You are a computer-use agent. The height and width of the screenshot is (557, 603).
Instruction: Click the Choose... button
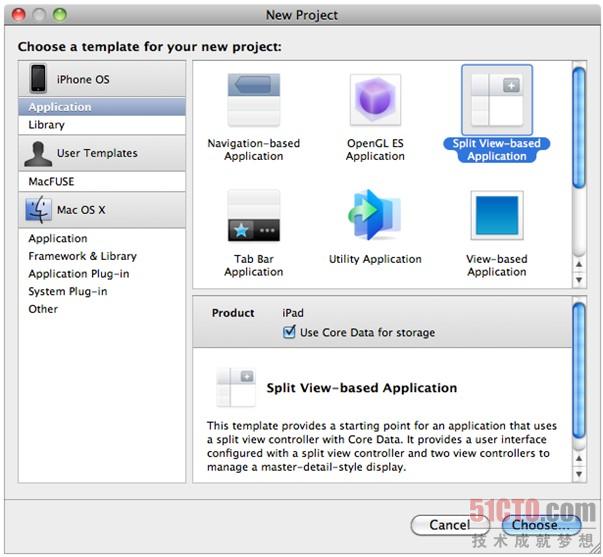point(541,525)
